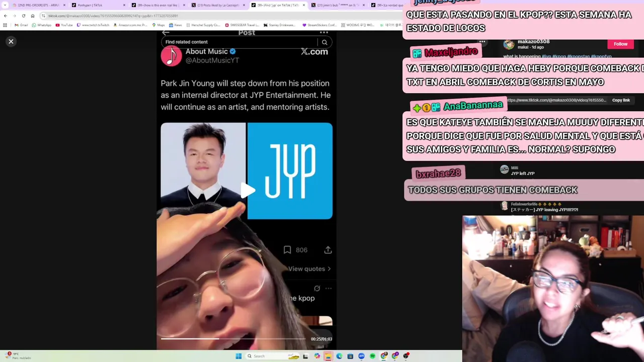Open Stanley Drinkware bookmark
This screenshot has width=644, height=362.
pos(280,25)
